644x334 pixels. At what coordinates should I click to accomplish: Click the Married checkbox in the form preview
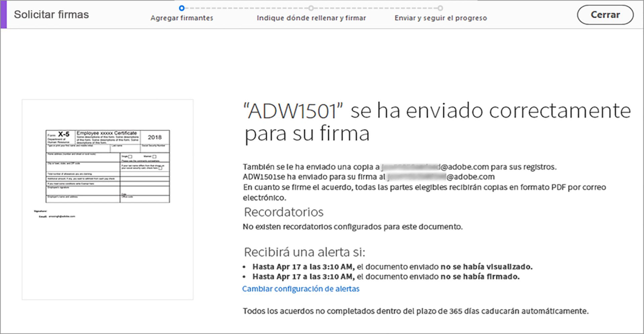(x=154, y=157)
